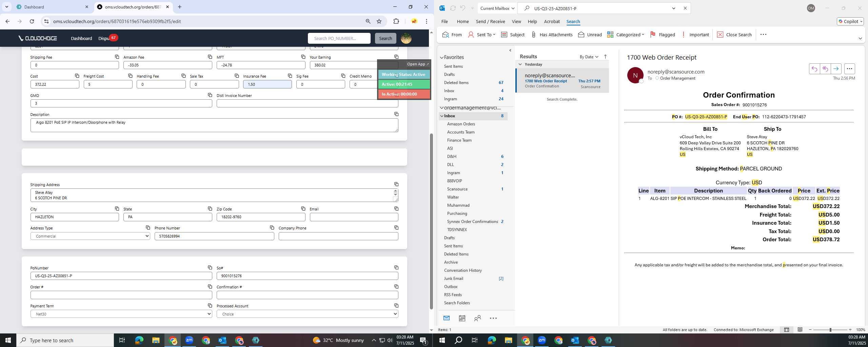The height and width of the screenshot is (347, 868).
Task: Open the Copilot button in Outlook
Action: pyautogui.click(x=850, y=21)
